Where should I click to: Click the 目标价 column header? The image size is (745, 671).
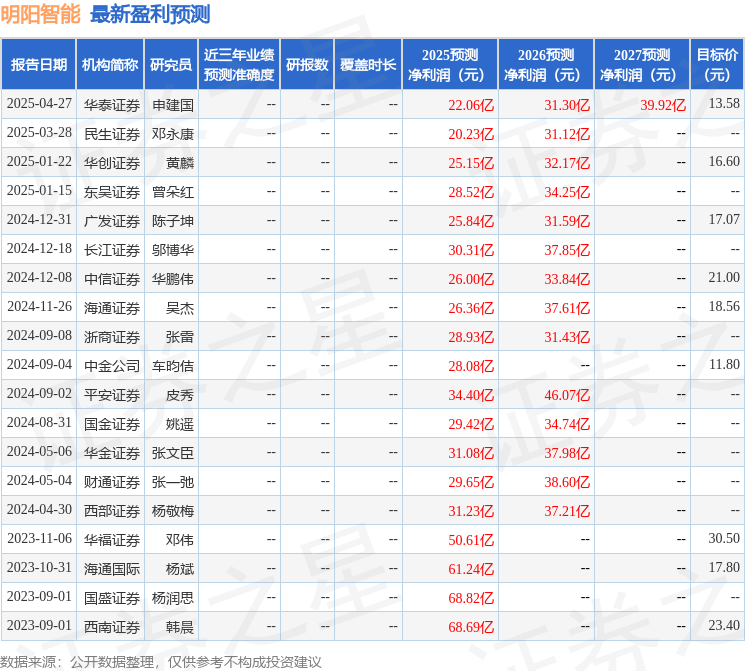tap(717, 65)
